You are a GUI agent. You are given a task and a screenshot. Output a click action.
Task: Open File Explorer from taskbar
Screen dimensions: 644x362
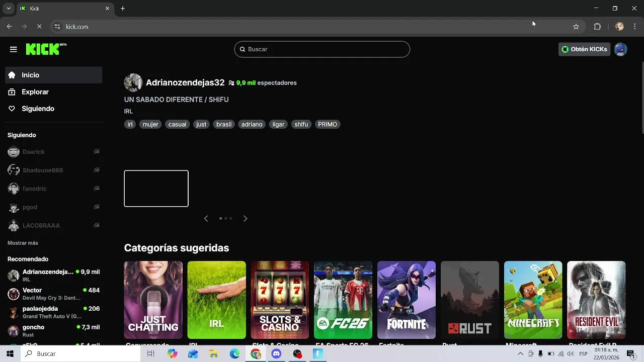[214, 354]
